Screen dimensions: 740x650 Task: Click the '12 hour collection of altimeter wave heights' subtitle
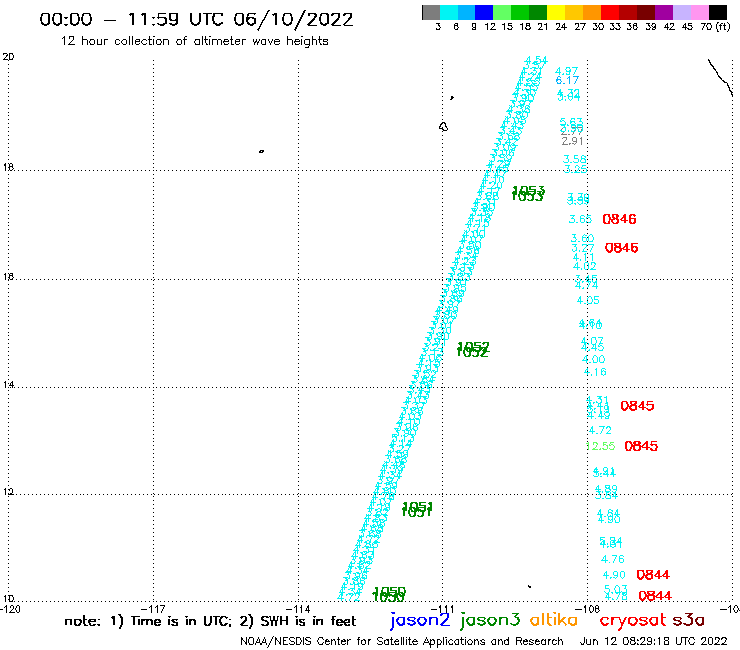point(194,41)
